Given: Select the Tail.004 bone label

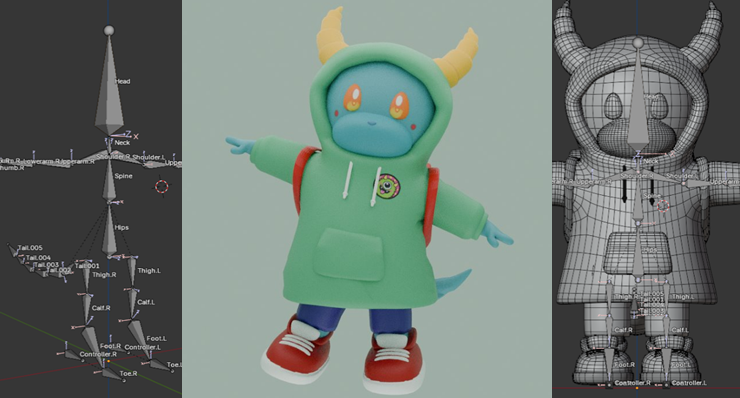Looking at the screenshot, I should click(38, 257).
